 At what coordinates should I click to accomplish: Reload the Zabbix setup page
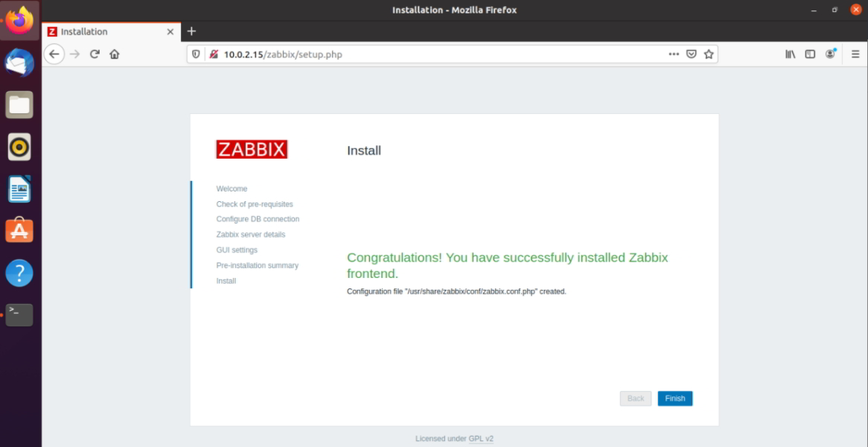[x=93, y=54]
